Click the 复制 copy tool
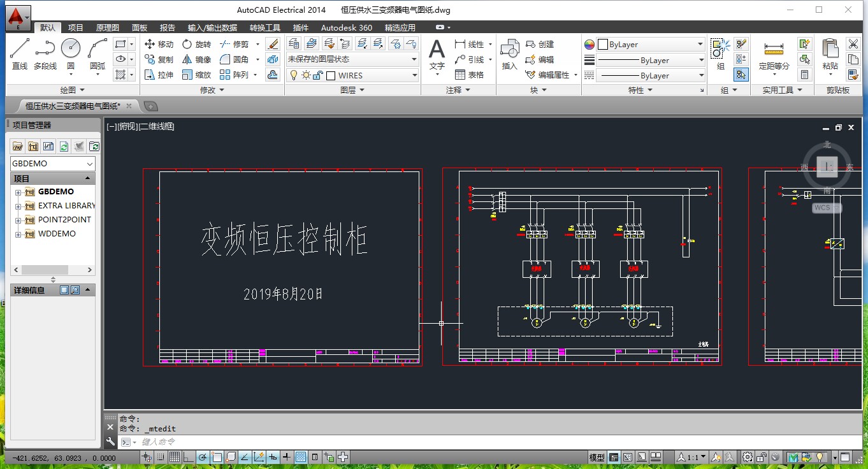The image size is (868, 469). [x=159, y=59]
